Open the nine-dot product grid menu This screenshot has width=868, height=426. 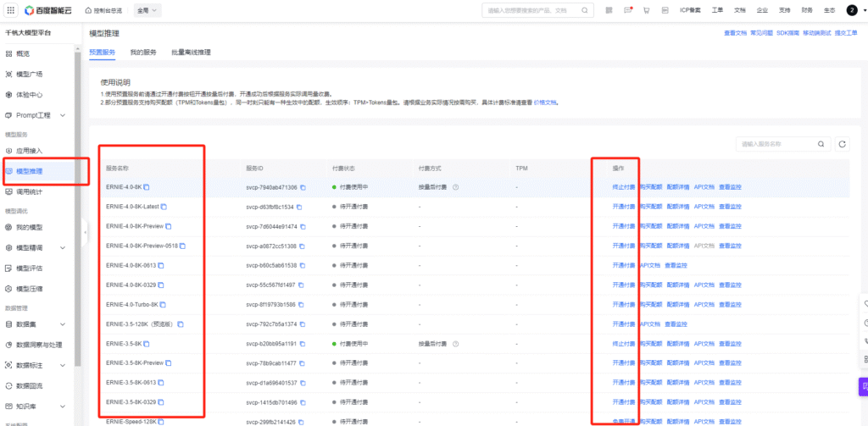(11, 10)
